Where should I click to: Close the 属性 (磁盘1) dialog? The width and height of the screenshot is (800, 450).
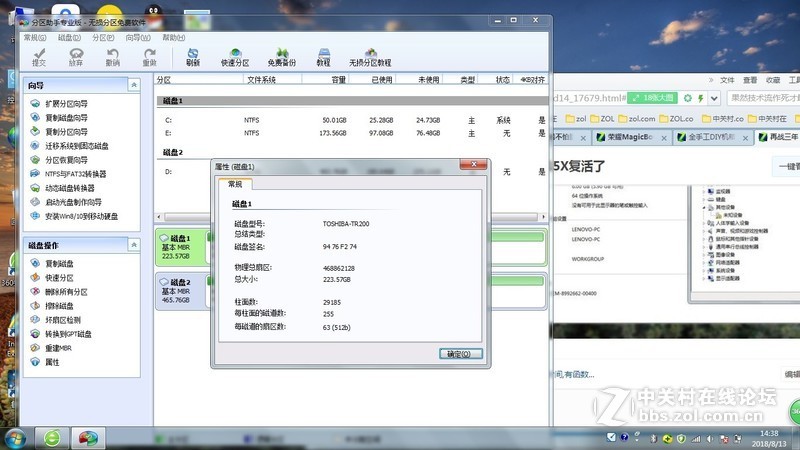(473, 164)
